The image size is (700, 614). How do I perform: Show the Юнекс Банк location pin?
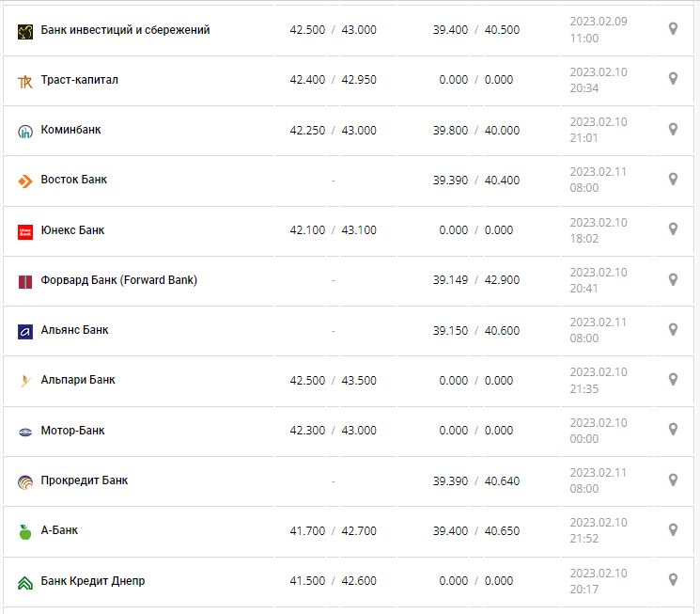pos(673,228)
